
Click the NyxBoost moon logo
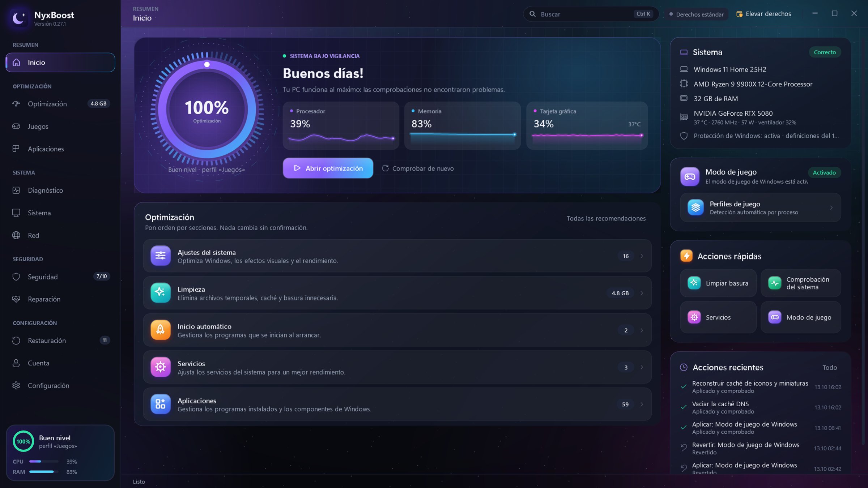[18, 18]
